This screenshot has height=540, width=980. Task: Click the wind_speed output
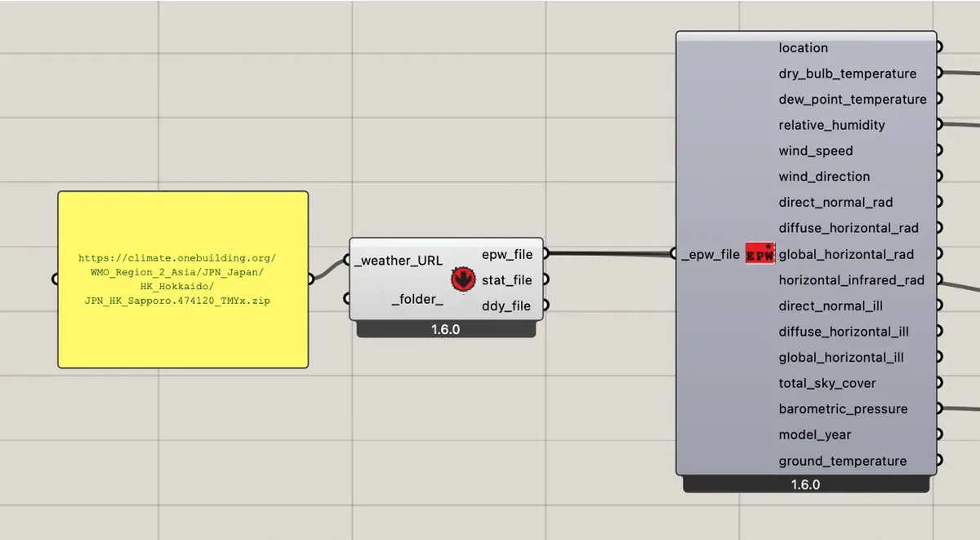(816, 151)
